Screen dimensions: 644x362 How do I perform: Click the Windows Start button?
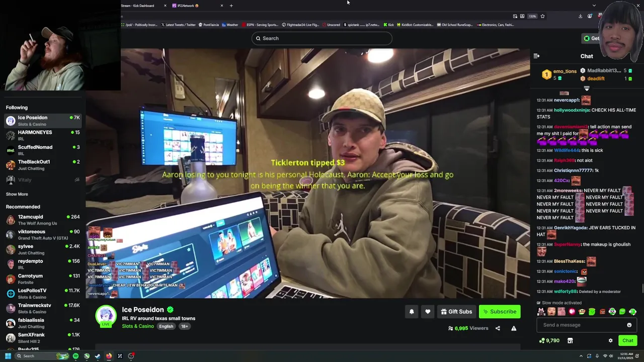tap(8, 356)
